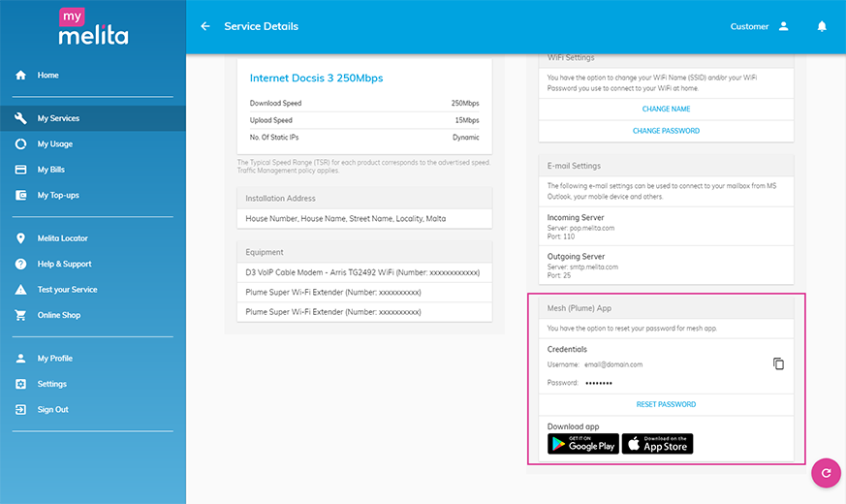
Task: Open the App Store download badge
Action: (x=657, y=444)
